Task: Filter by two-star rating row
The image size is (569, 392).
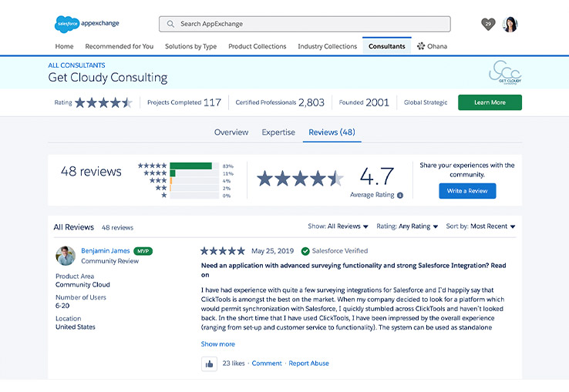Action: (193, 188)
